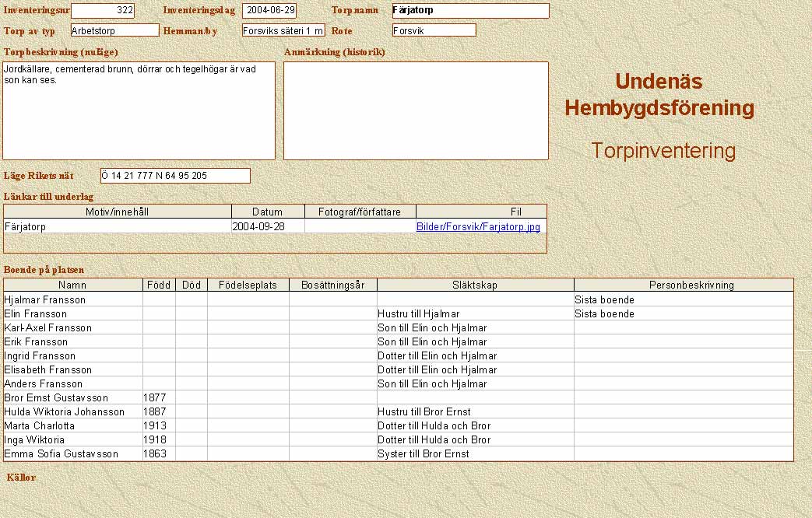
Task: Select the Inventeringsdag date field
Action: (269, 11)
